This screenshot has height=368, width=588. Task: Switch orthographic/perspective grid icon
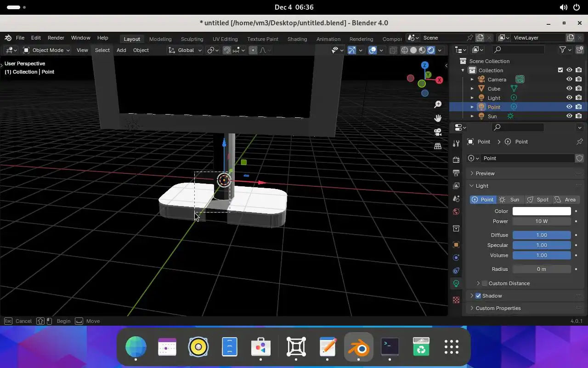coord(438,146)
